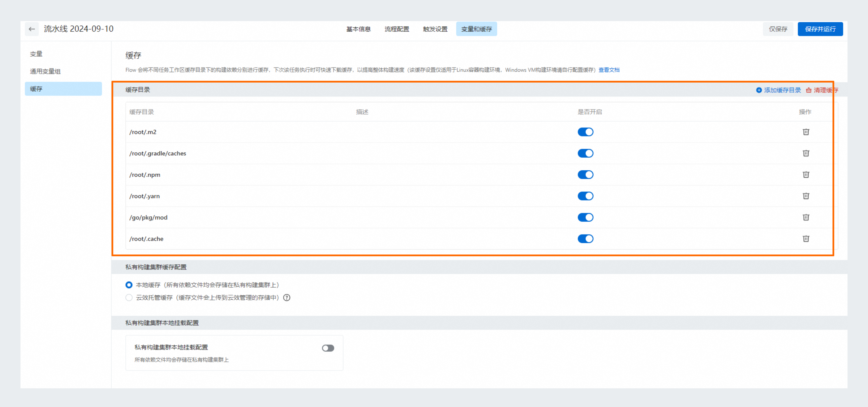
Task: Click the 保存并运行 button
Action: pos(820,29)
